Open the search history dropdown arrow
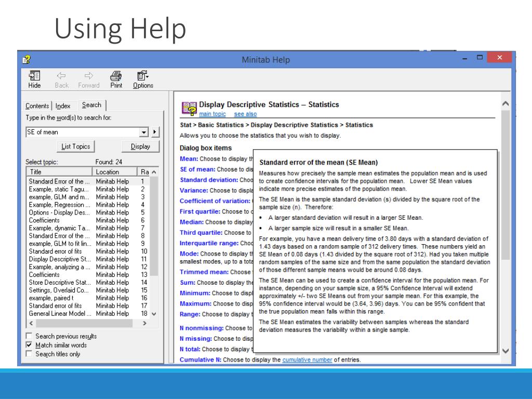The width and height of the screenshot is (532, 399). [144, 132]
